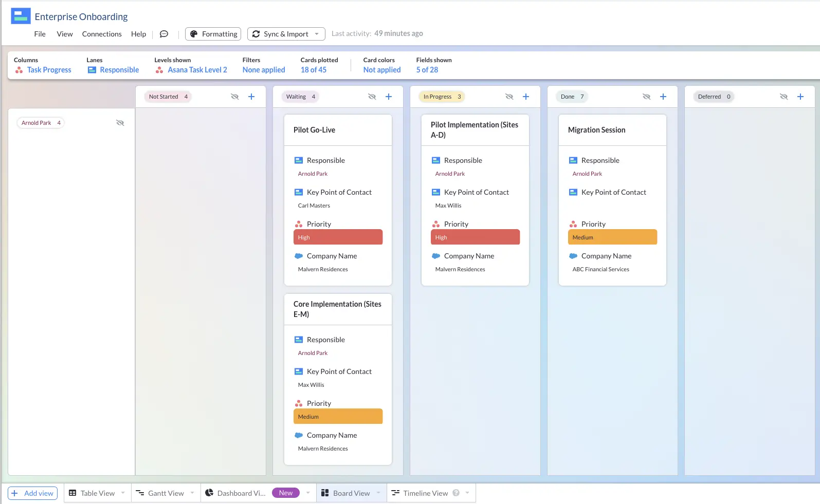820x504 pixels.
Task: Click Asana icon beside Asana Task Level 2
Action: click(x=159, y=70)
